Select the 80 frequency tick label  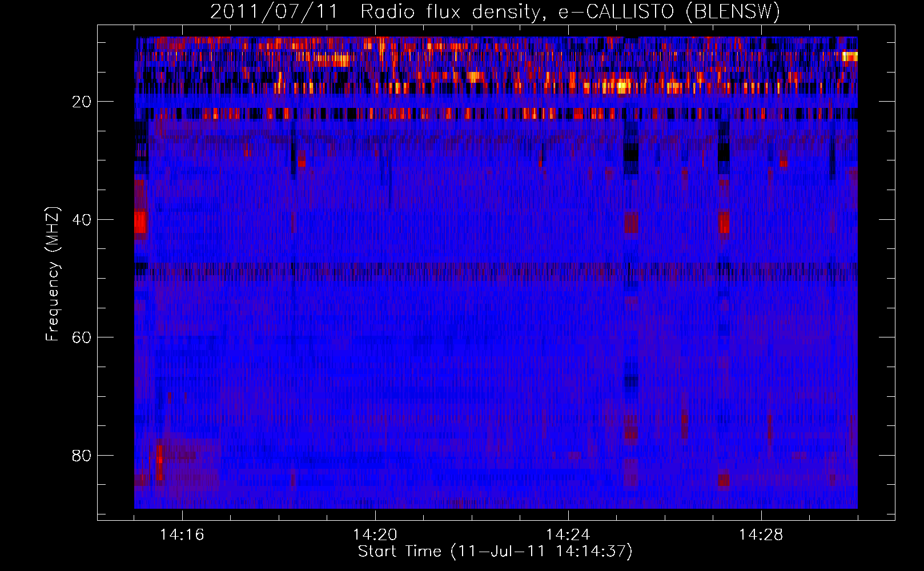click(82, 456)
